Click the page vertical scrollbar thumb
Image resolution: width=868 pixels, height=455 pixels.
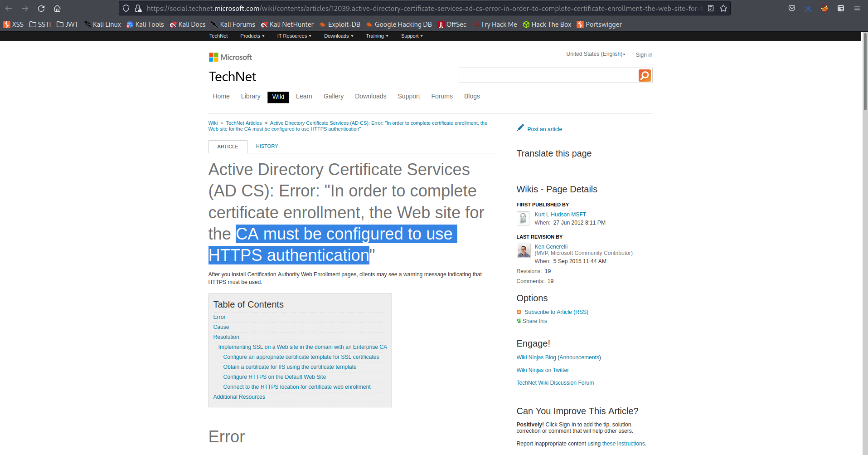pyautogui.click(x=865, y=71)
